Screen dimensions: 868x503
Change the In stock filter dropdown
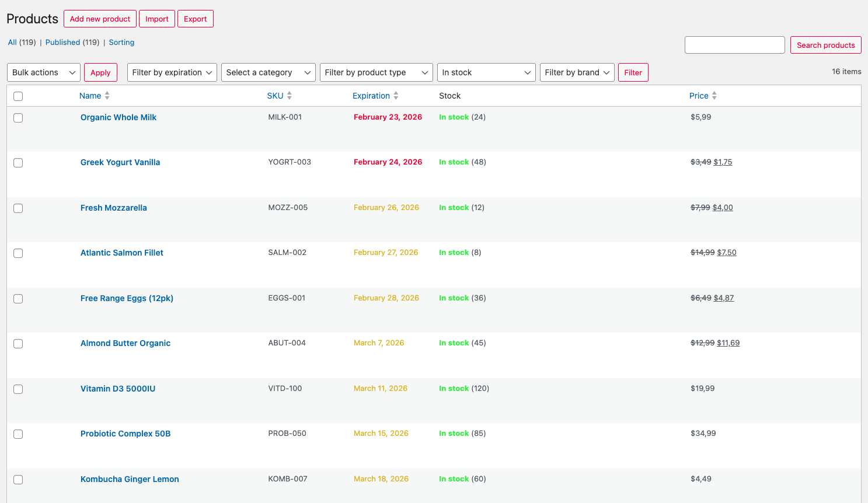tap(486, 72)
